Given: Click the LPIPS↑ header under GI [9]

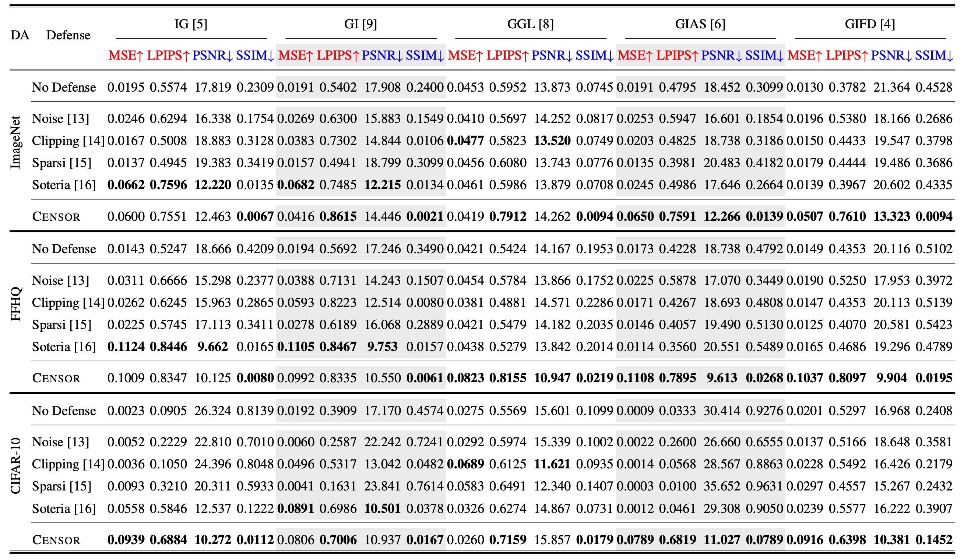Looking at the screenshot, I should [338, 56].
